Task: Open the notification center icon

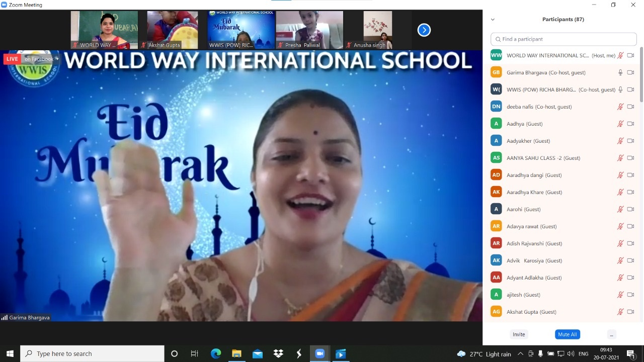Action: (x=631, y=354)
